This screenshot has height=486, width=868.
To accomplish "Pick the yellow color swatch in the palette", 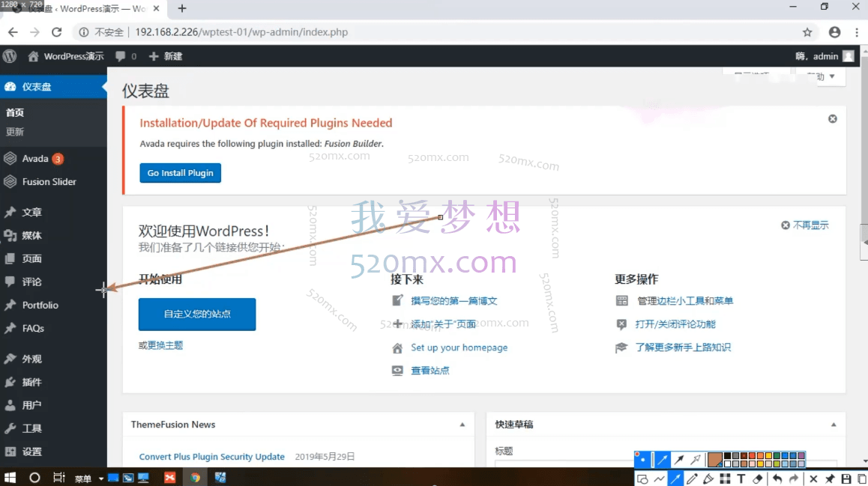I will pyautogui.click(x=768, y=455).
